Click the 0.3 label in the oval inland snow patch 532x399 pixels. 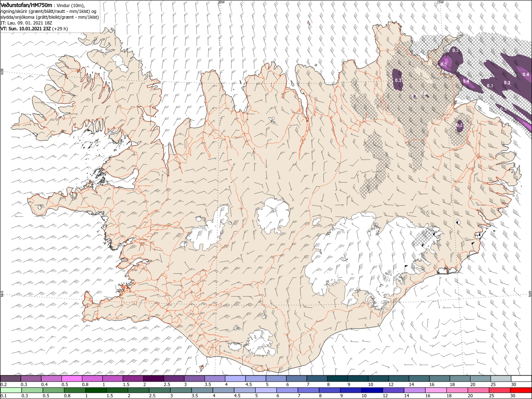click(398, 80)
